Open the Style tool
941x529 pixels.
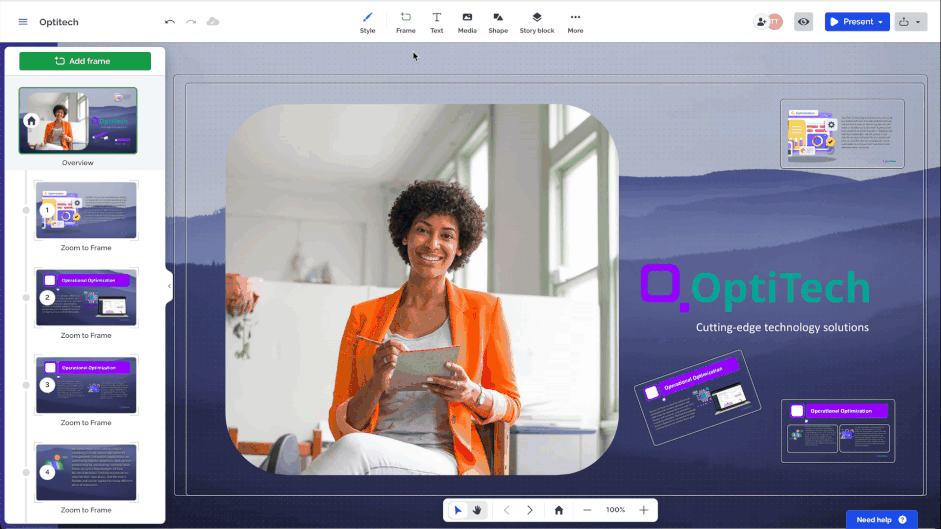pyautogui.click(x=367, y=23)
